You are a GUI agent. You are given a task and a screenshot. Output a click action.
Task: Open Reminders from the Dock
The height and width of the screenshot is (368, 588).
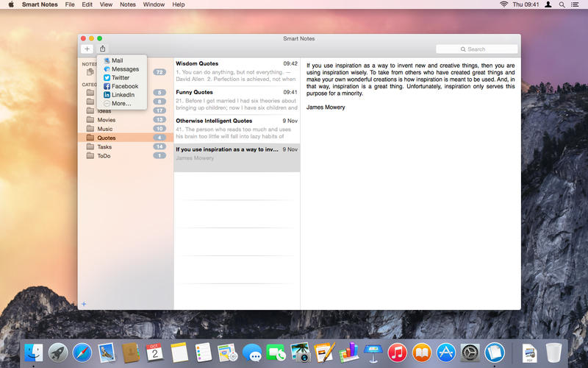click(204, 353)
